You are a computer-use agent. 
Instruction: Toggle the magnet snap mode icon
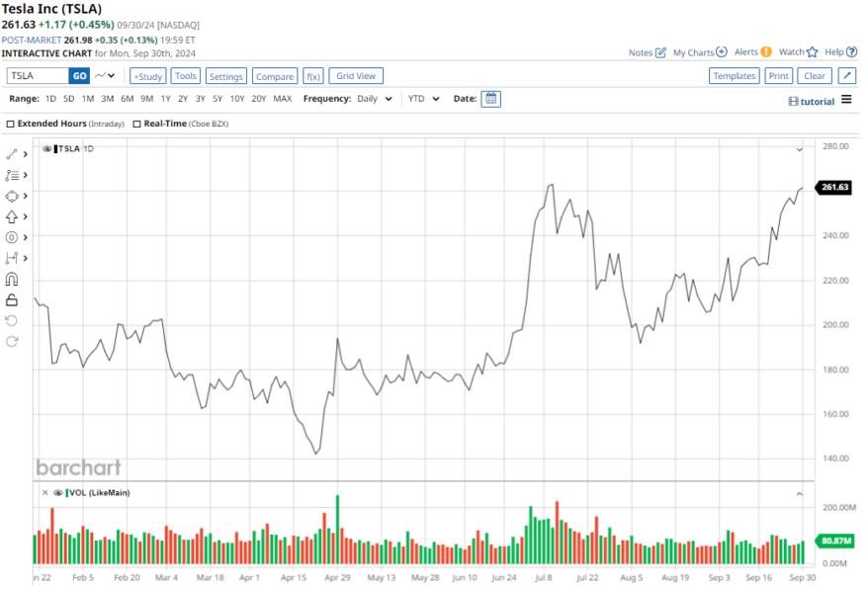[12, 280]
